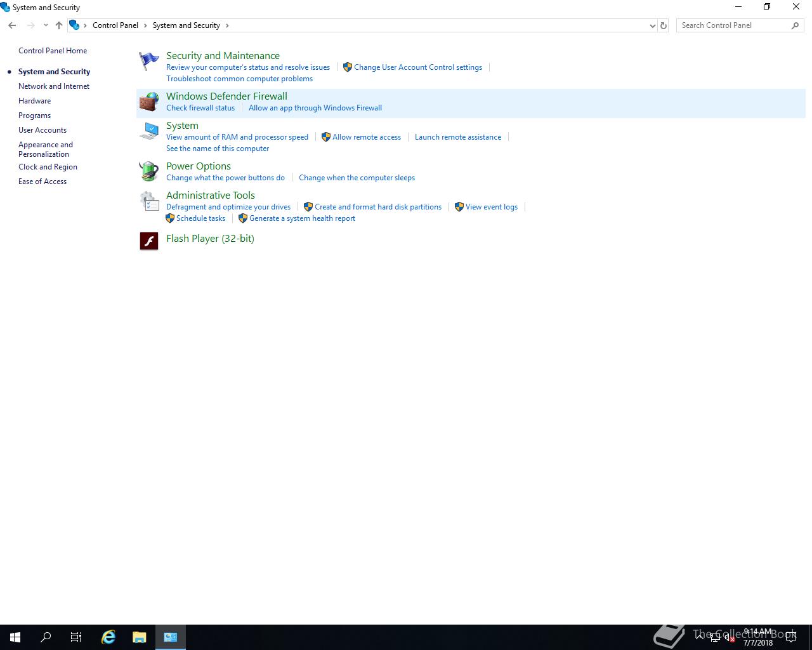Viewport: 812px width, 650px height.
Task: Open the System heading link
Action: (x=182, y=126)
